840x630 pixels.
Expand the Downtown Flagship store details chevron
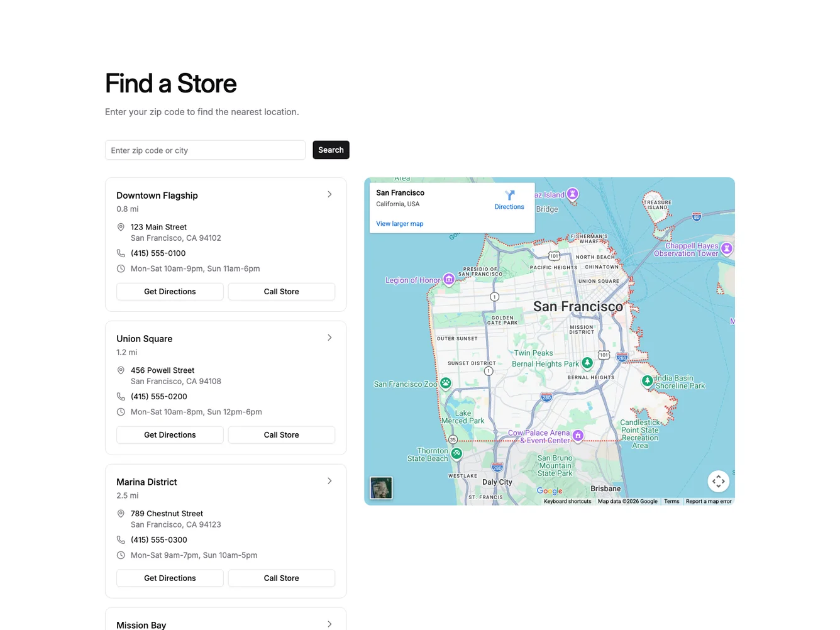point(329,194)
